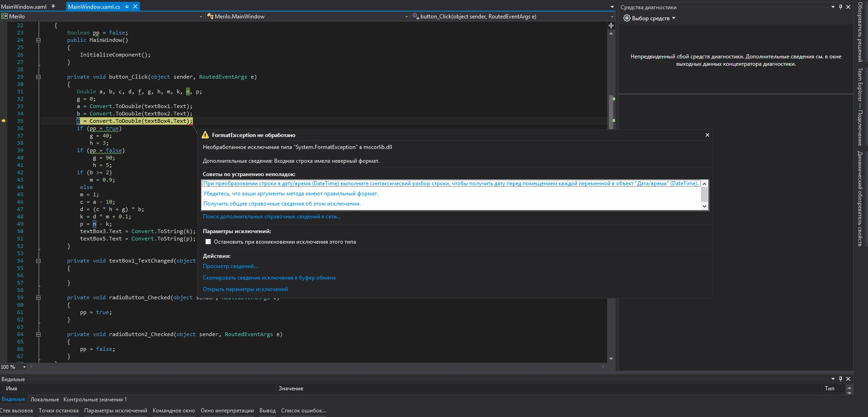Toggle break when this exception type occurs
868x417 pixels.
(x=208, y=242)
